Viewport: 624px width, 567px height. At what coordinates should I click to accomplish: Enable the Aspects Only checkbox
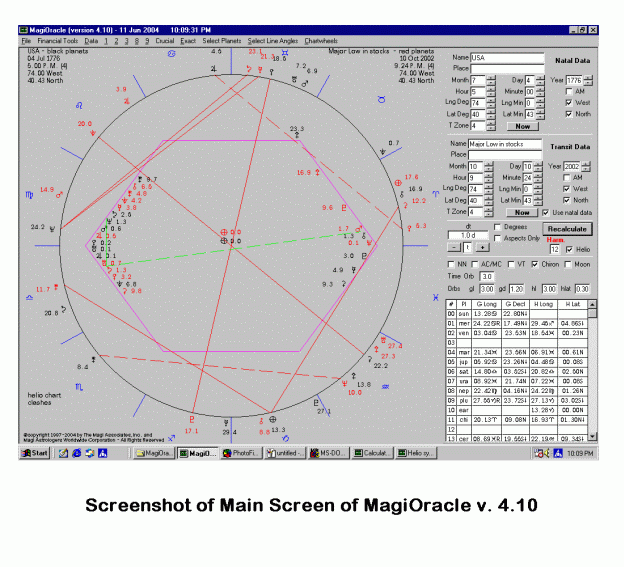click(497, 238)
